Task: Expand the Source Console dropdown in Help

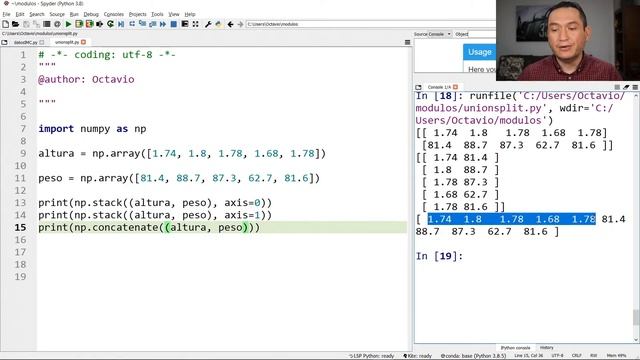Action: (x=439, y=34)
